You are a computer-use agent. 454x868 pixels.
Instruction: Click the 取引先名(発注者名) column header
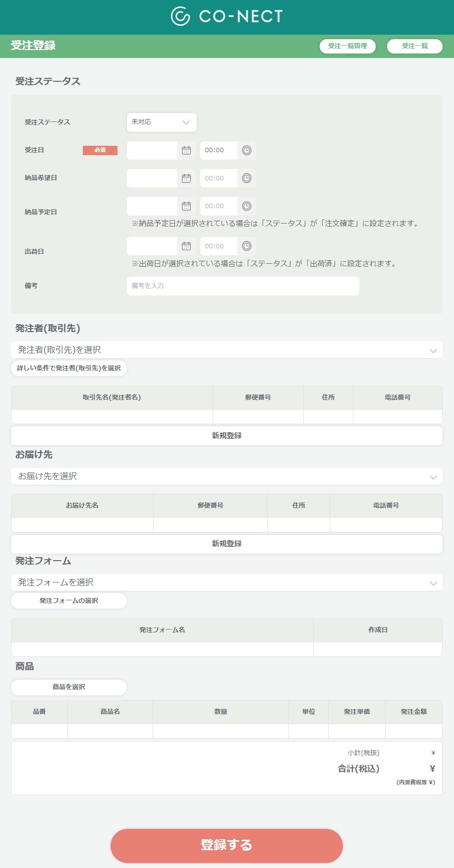pos(112,398)
